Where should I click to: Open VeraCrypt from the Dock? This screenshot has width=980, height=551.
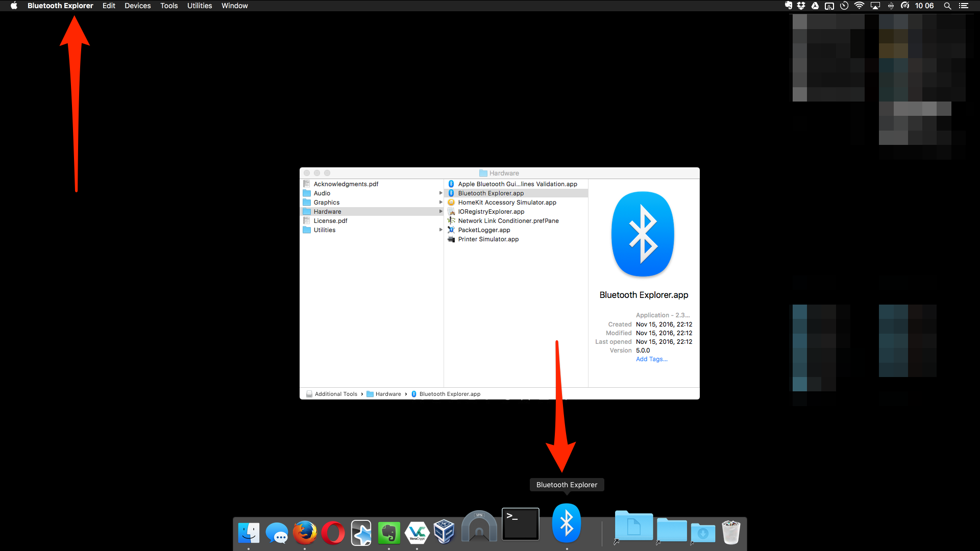coord(417,533)
